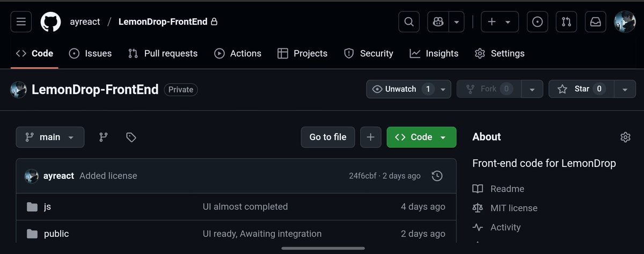The height and width of the screenshot is (254, 644).
Task: Open the hamburger navigation menu
Action: [21, 22]
